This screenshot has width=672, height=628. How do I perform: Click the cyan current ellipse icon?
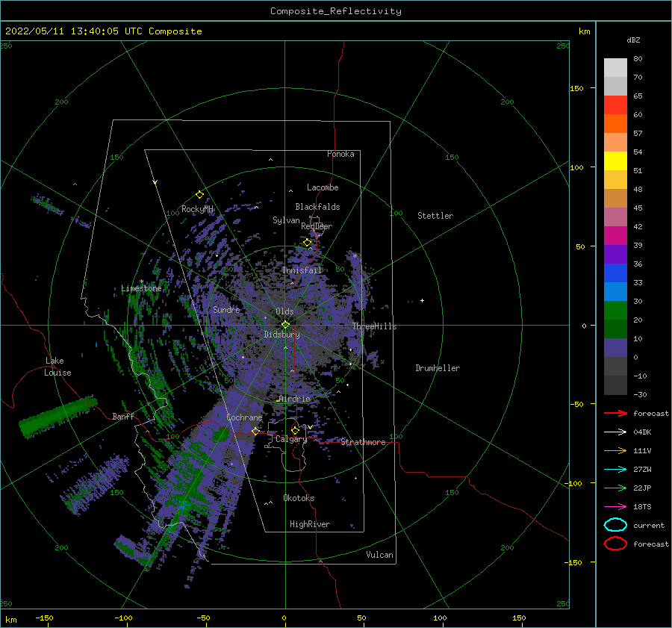coord(615,525)
